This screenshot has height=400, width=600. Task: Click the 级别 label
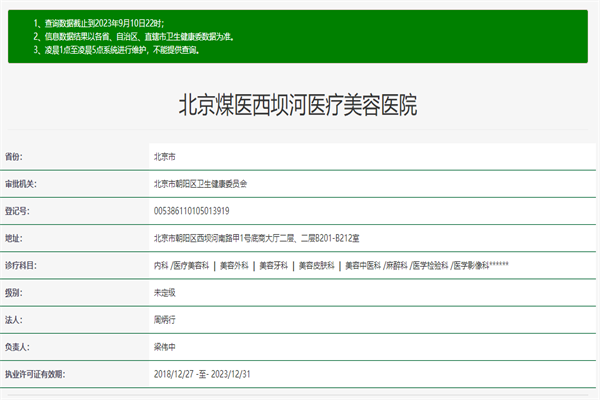pyautogui.click(x=14, y=293)
